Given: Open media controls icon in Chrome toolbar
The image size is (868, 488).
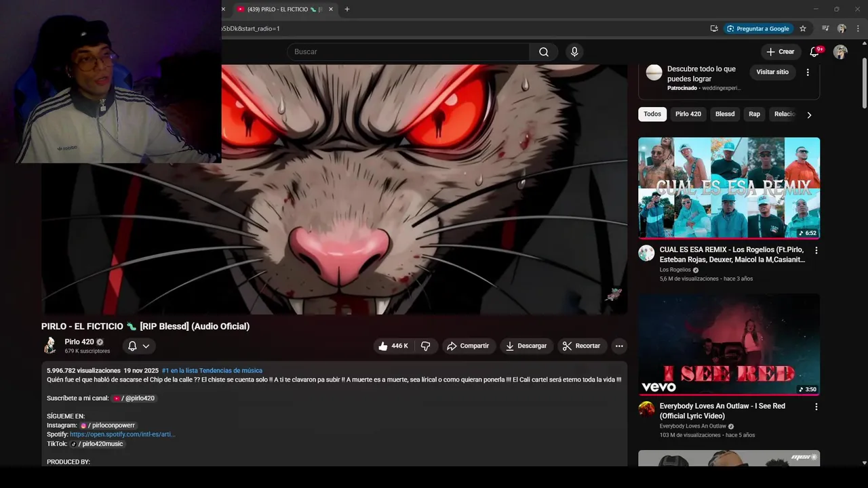Looking at the screenshot, I should point(825,28).
